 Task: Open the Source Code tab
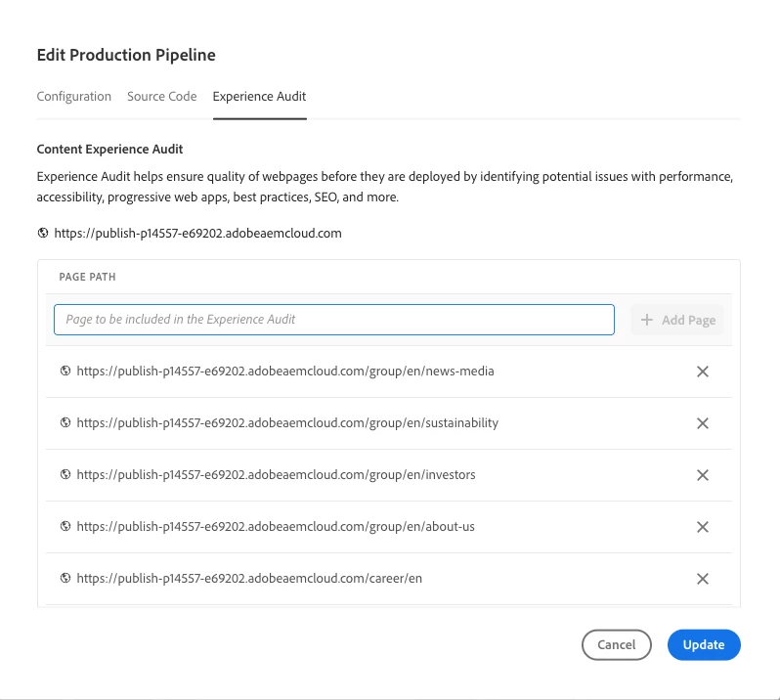pyautogui.click(x=162, y=97)
